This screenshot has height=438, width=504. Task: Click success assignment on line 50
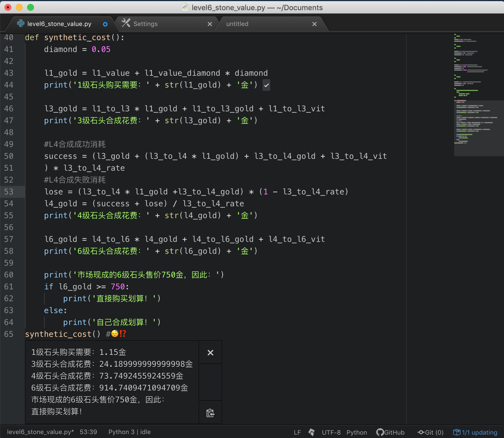216,156
